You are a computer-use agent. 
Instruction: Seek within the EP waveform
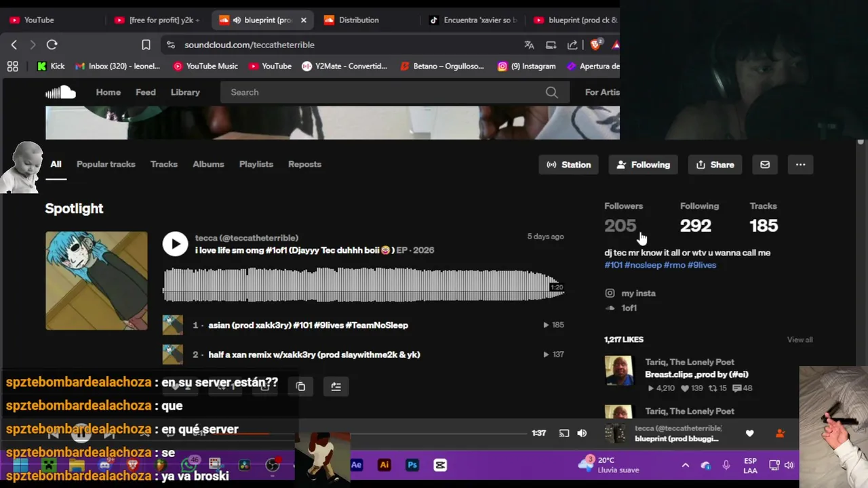point(363,285)
